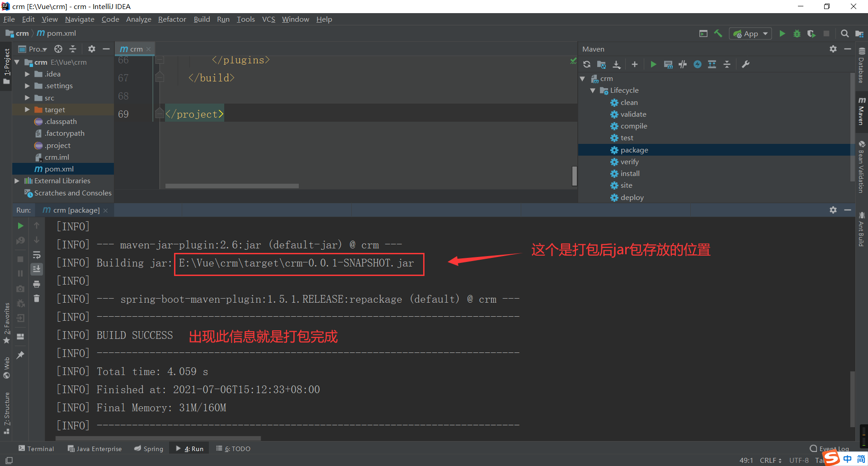Toggle soft-wrap in Run console

click(37, 255)
